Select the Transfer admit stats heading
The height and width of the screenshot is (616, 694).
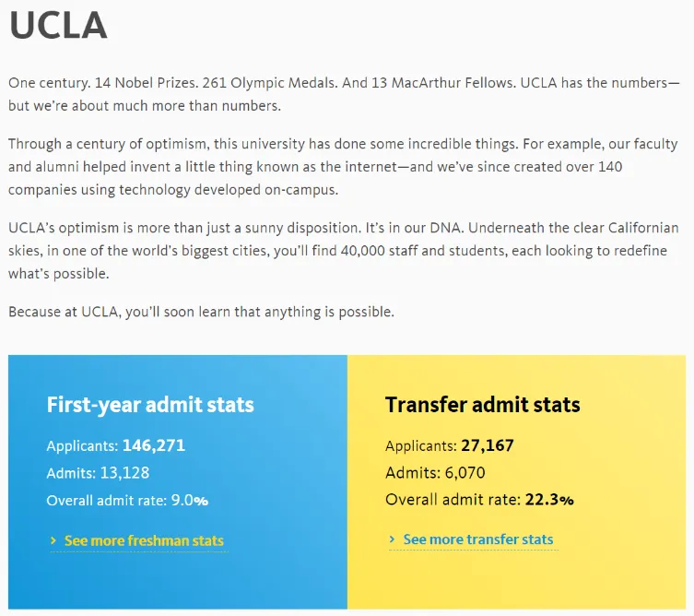coord(482,405)
